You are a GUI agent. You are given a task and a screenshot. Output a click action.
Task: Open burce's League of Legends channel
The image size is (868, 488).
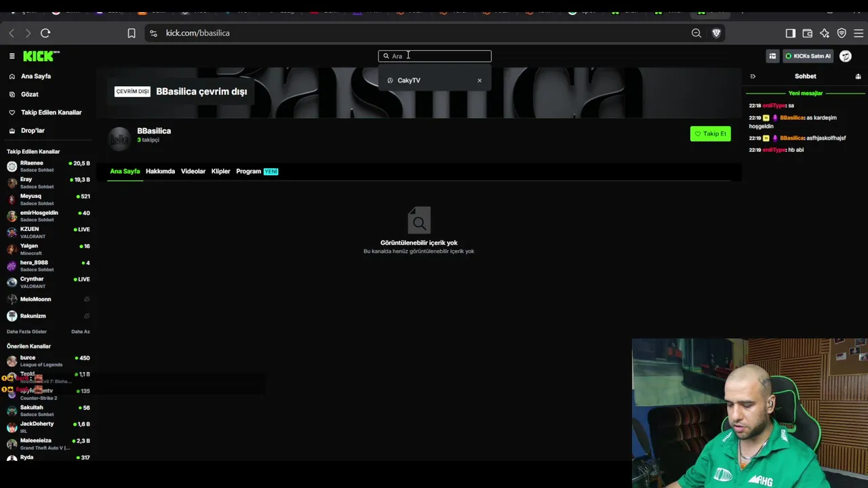point(47,361)
